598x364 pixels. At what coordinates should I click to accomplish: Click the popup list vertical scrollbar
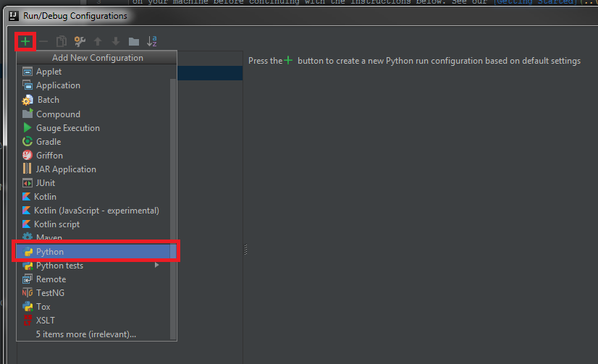coord(173,209)
